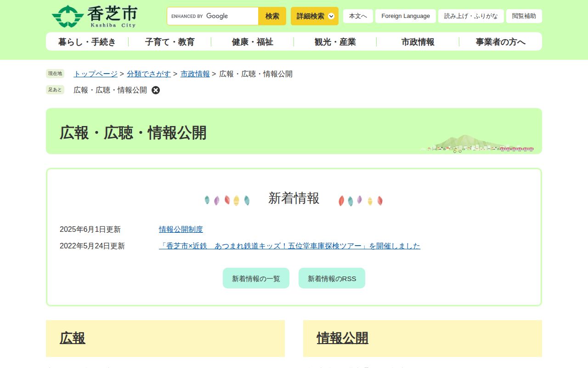This screenshot has width=588, height=368.
Task: Open the Foreign Language page
Action: point(405,16)
